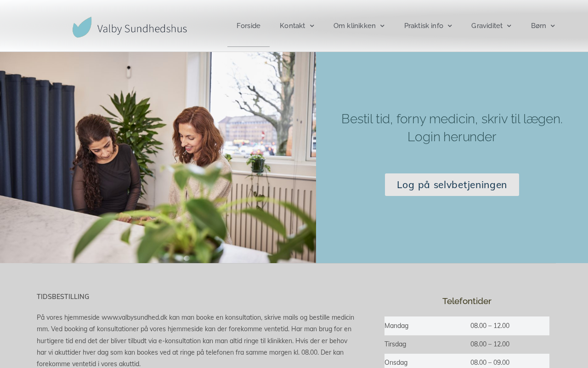Go to the Forside menu item
This screenshot has height=368, width=588.
coord(249,26)
